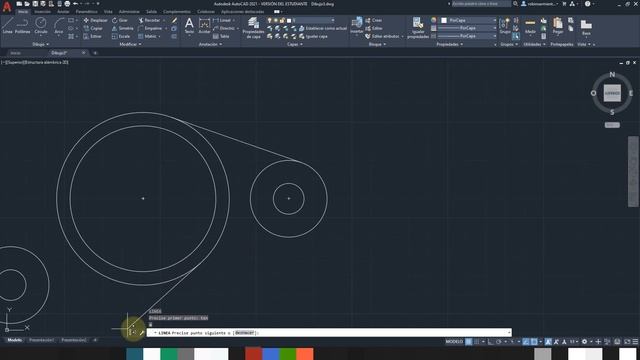Open the lineweight PorCapa dropdown

[467, 28]
